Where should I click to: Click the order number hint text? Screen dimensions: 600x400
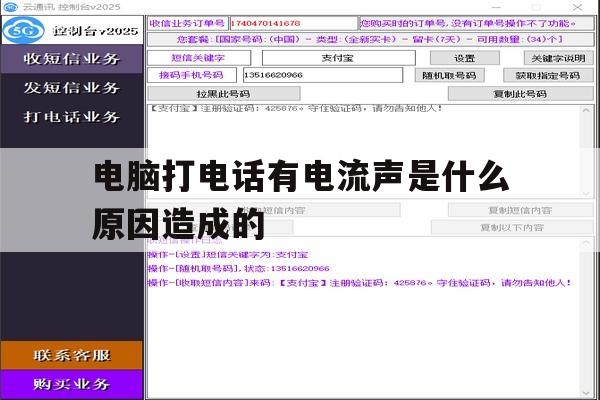[x=468, y=23]
